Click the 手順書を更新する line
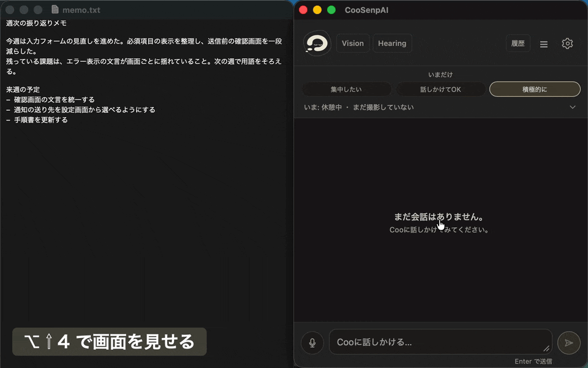Screen dimensions: 588x368 [x=37, y=120]
